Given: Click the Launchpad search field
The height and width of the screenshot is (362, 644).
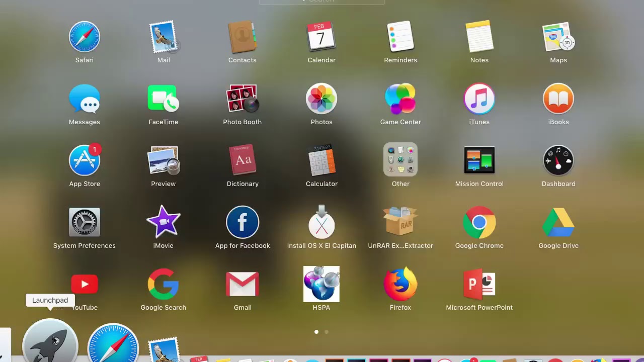Looking at the screenshot, I should tap(322, 2).
